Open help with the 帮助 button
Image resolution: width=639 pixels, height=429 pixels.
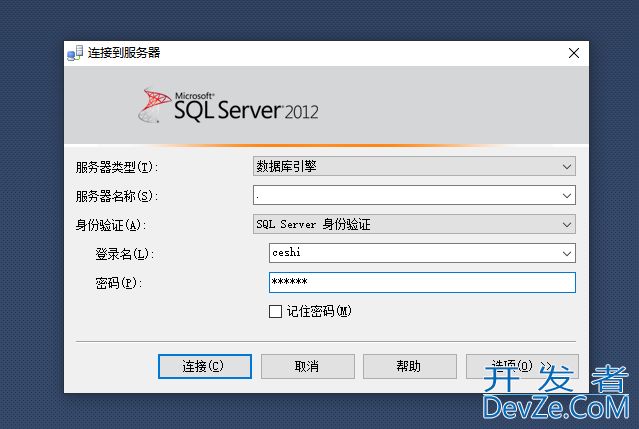pyautogui.click(x=410, y=366)
